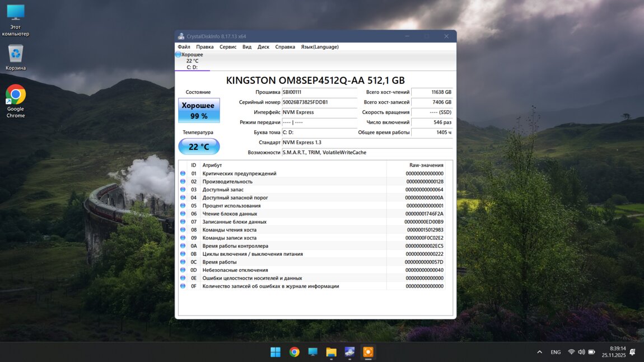Click the Хорошее 99 % health status button
Screen dimensions: 644x362
coord(199,110)
